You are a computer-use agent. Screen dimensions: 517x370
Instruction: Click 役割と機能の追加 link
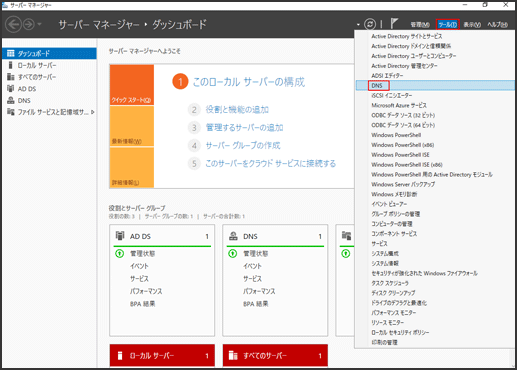click(237, 110)
